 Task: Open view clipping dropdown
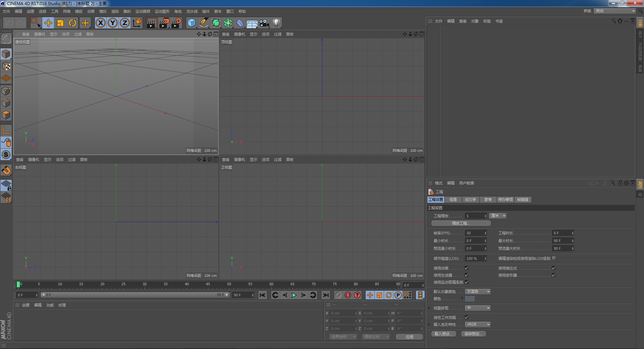(x=478, y=308)
